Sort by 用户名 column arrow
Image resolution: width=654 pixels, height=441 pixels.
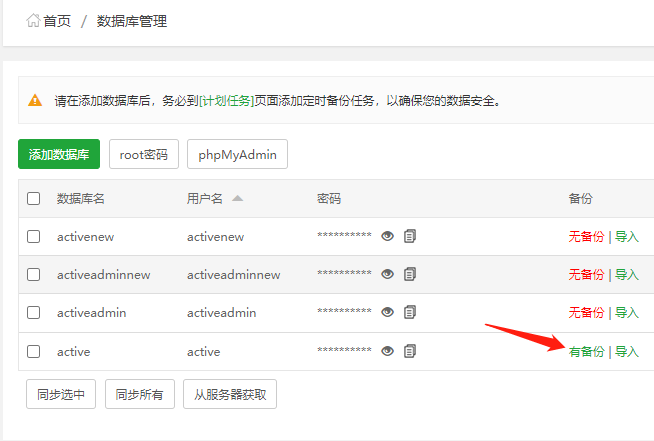coord(237,199)
